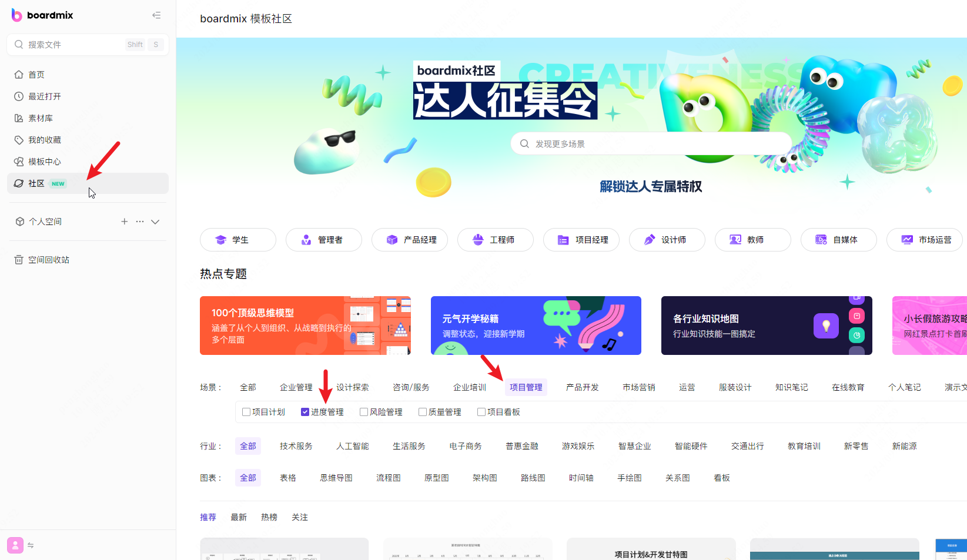Collapse the sidebar with the fold icon
Screen dimensions: 967x560
click(156, 15)
